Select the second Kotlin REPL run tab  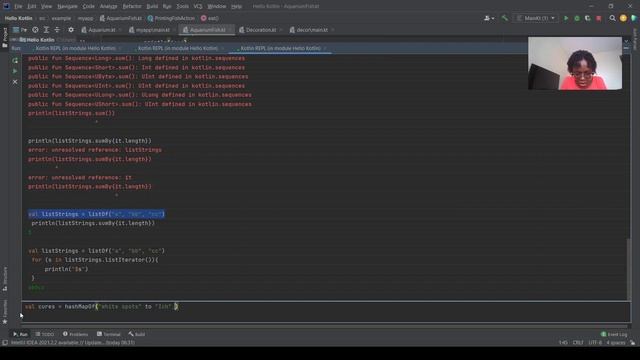click(178, 48)
